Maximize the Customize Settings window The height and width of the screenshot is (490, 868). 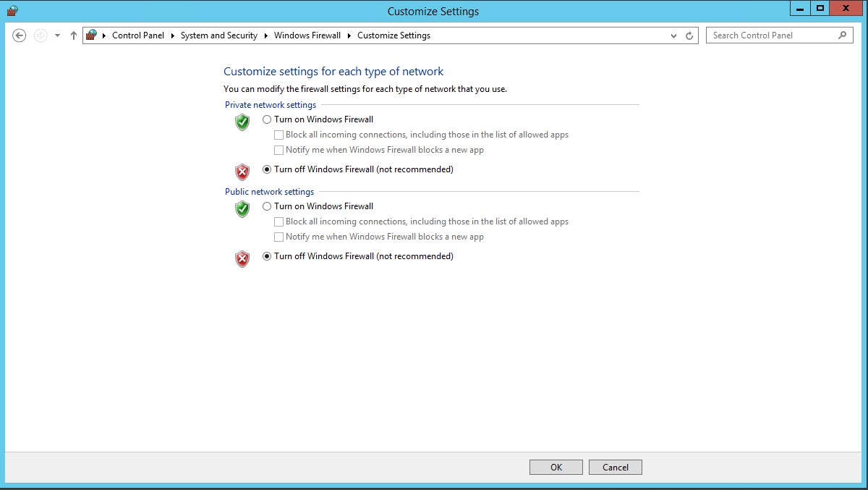click(820, 9)
